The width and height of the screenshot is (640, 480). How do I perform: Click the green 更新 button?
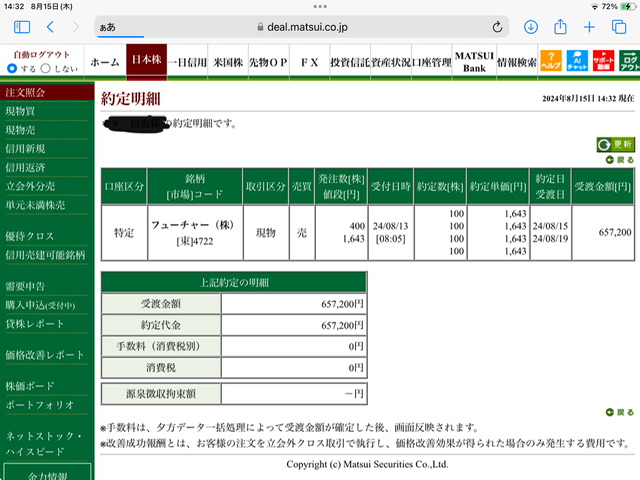[616, 144]
